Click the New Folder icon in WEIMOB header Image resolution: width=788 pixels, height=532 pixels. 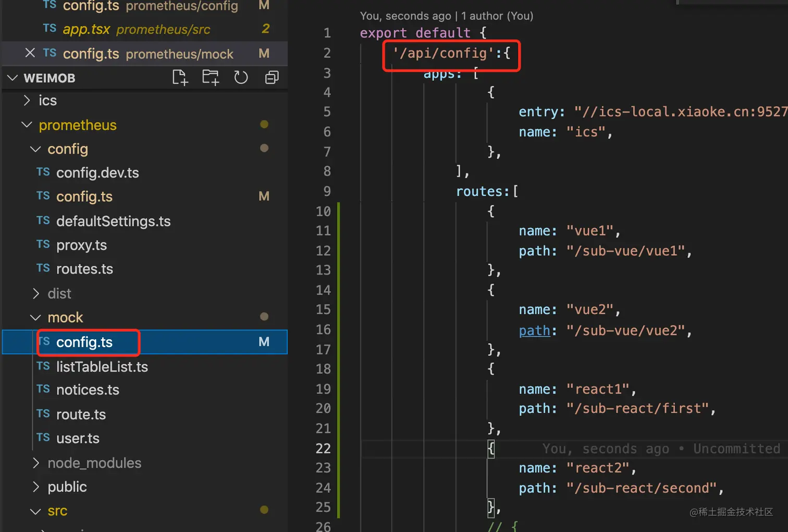(211, 78)
